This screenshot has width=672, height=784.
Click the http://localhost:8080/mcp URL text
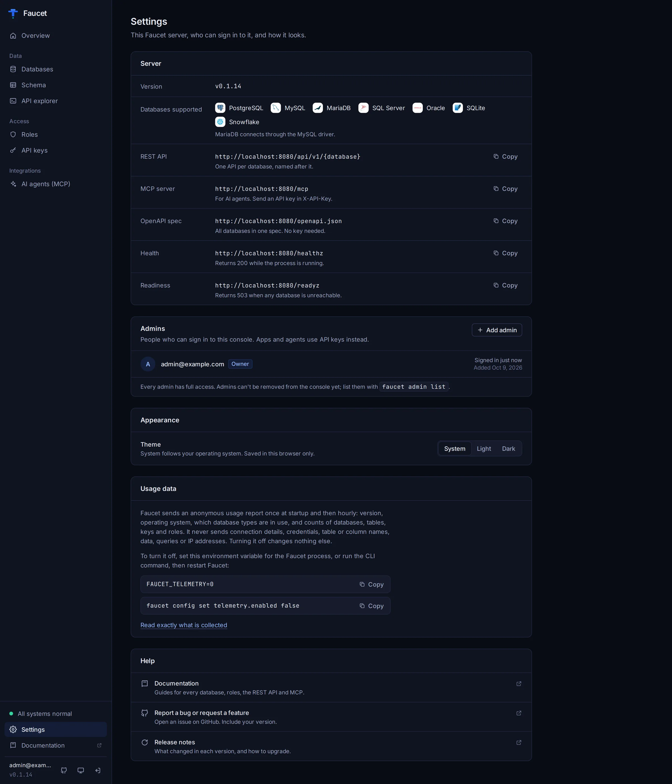(x=262, y=189)
